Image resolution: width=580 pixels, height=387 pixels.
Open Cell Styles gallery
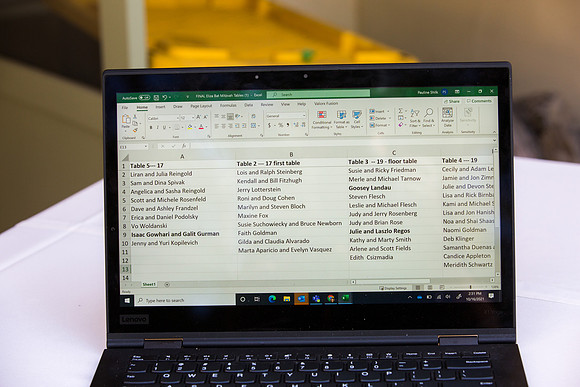point(357,119)
